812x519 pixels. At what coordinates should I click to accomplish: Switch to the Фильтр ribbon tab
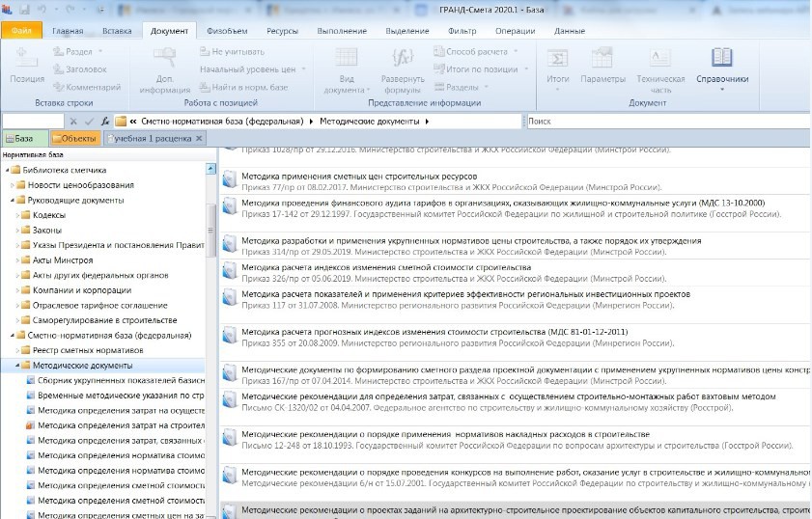462,31
